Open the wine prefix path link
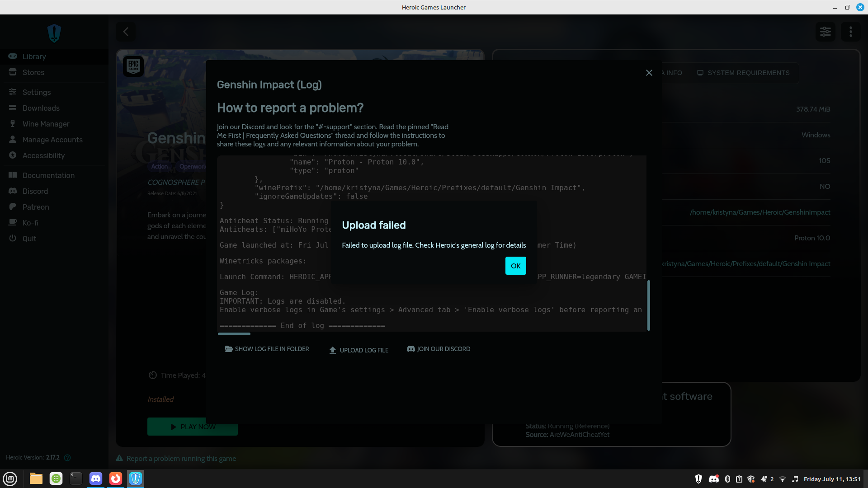The width and height of the screenshot is (868, 488). 746,264
